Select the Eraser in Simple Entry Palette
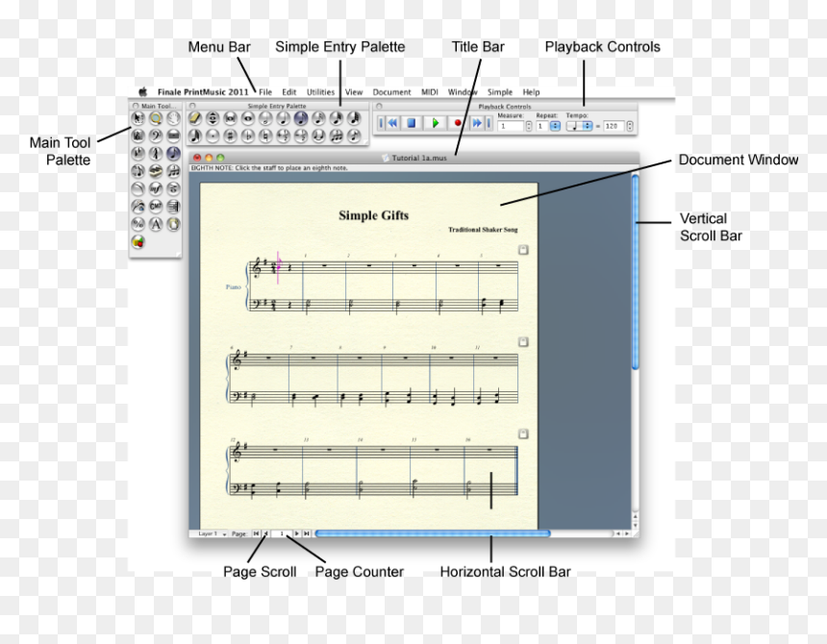Viewport: 827px width, 644px height. pyautogui.click(x=194, y=118)
